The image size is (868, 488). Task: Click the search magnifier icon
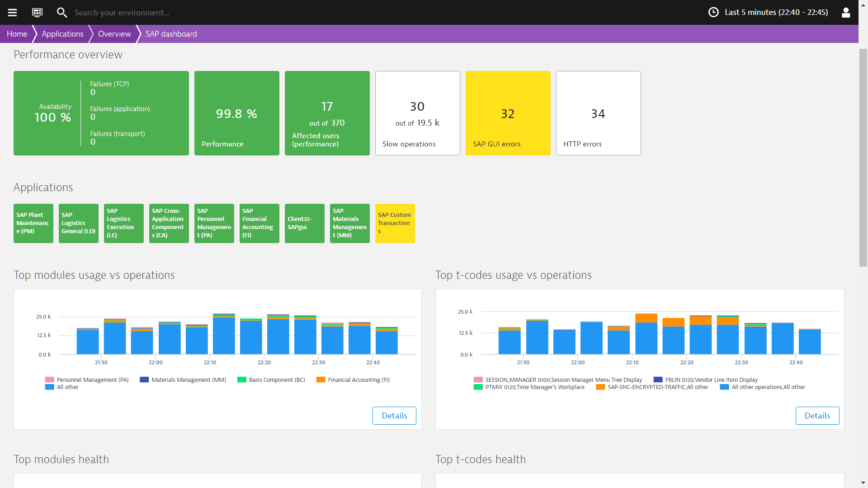(x=62, y=12)
